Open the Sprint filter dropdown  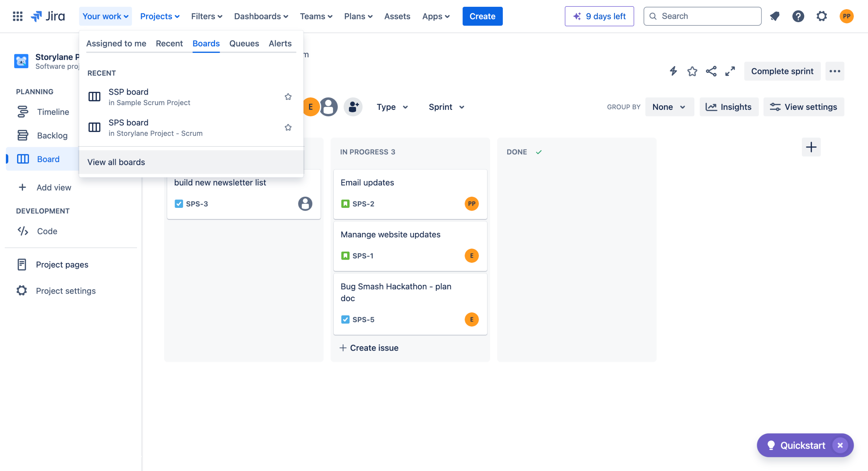point(446,107)
